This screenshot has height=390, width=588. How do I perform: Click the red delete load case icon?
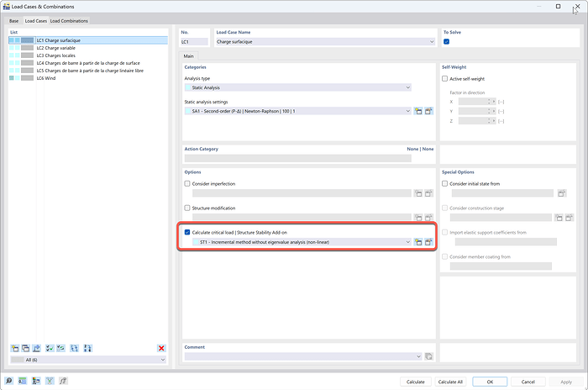(x=161, y=348)
